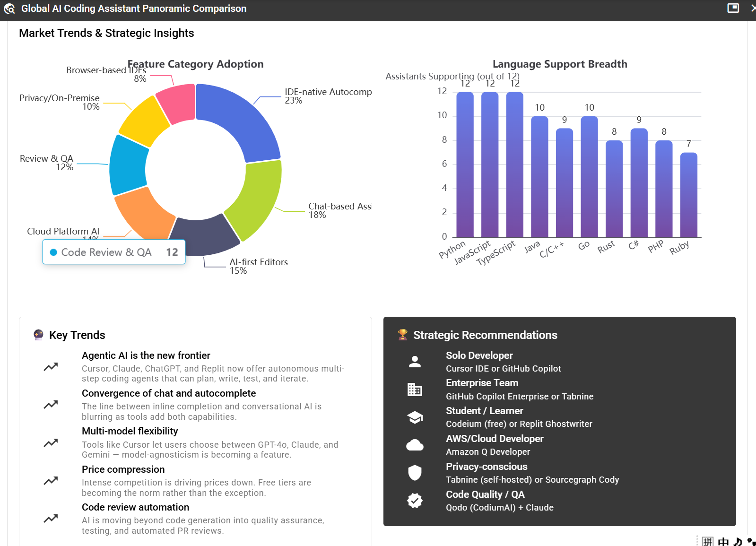Click 'Tabnine (self-hosted) or Sourcegraph Cody' text
The image size is (756, 546).
pyautogui.click(x=532, y=480)
